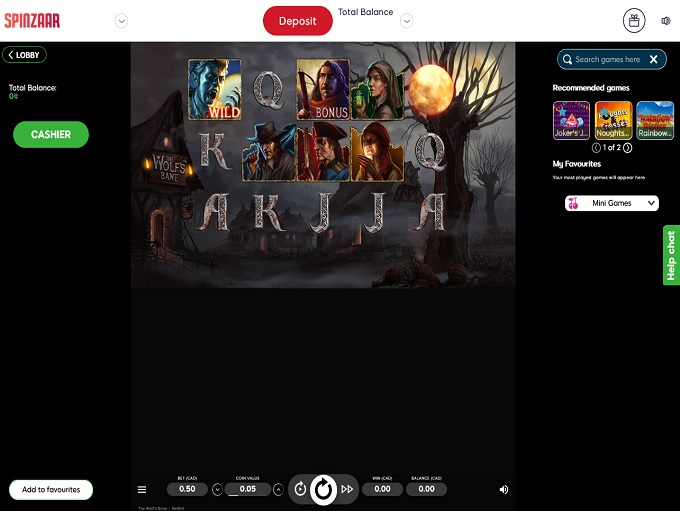Mute the in-game sound

click(504, 490)
